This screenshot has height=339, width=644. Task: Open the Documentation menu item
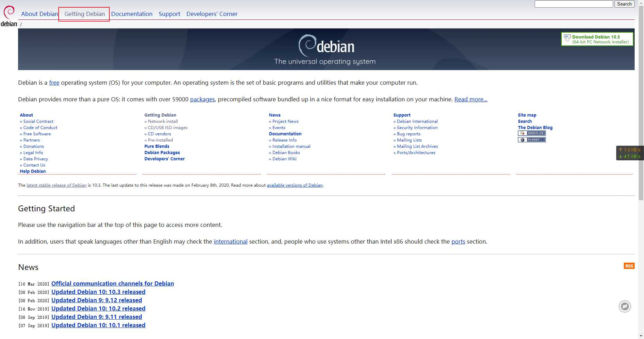coord(132,14)
